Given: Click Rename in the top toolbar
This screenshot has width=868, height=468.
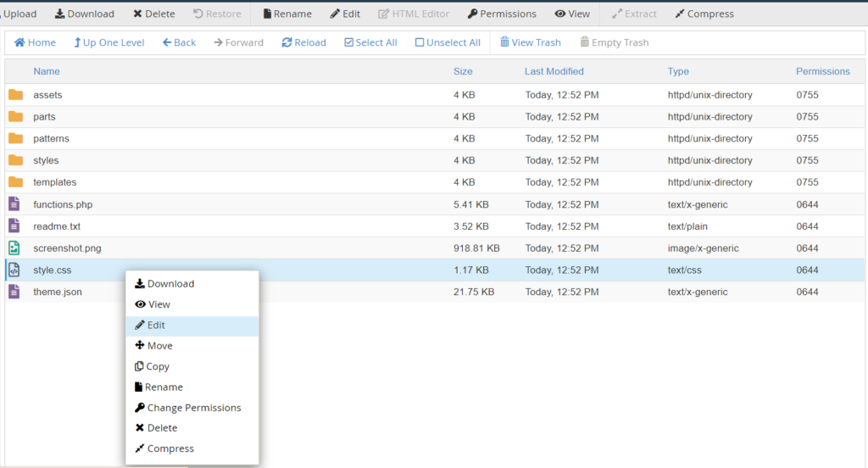Looking at the screenshot, I should point(287,14).
